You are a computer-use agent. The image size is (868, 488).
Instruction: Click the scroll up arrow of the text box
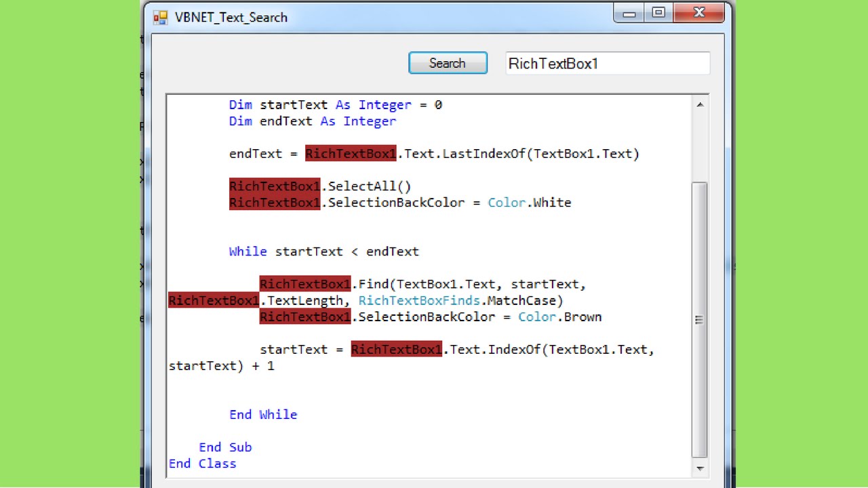[x=699, y=104]
